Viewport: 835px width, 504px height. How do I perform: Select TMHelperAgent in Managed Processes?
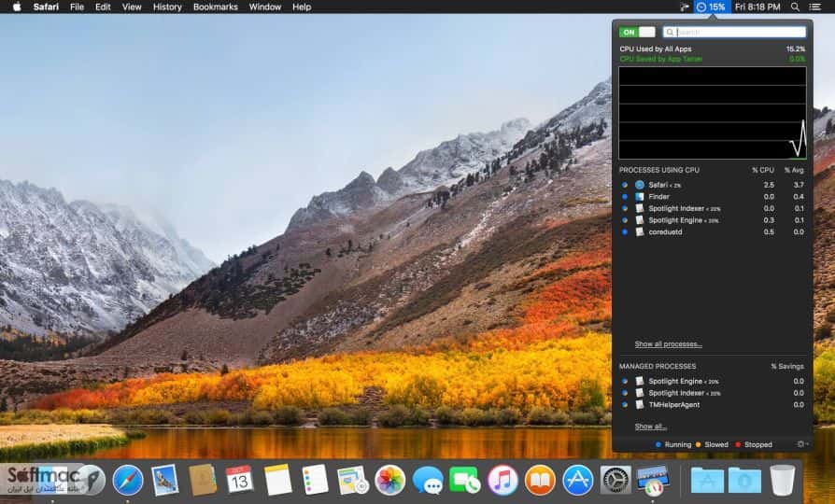pyautogui.click(x=713, y=405)
